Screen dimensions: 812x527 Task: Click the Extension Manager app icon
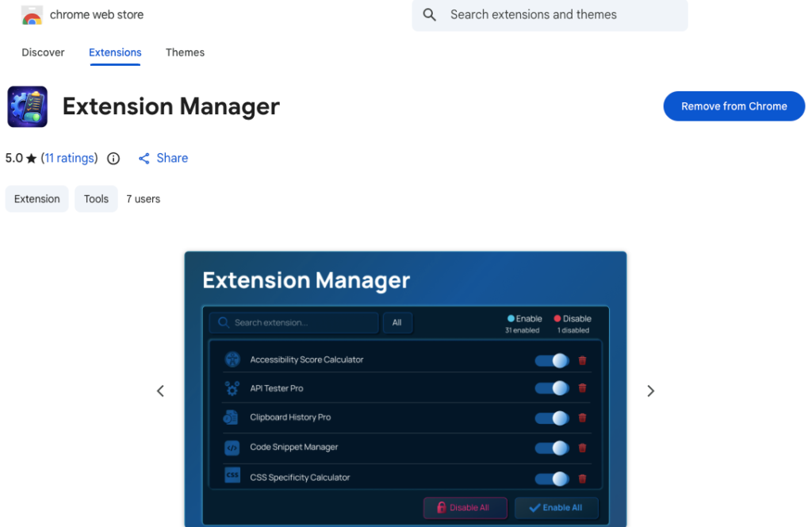pos(28,107)
